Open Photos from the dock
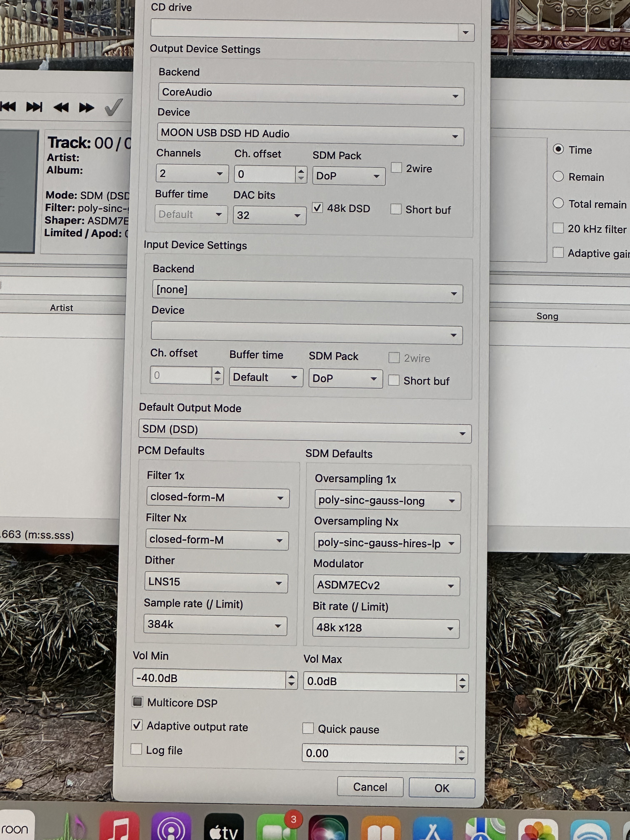630x840 pixels. pos(538,829)
